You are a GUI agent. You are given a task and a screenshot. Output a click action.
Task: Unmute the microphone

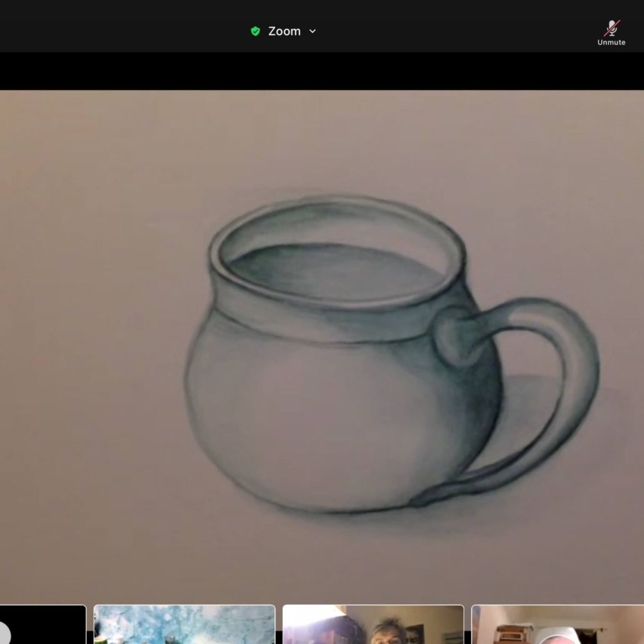(611, 33)
